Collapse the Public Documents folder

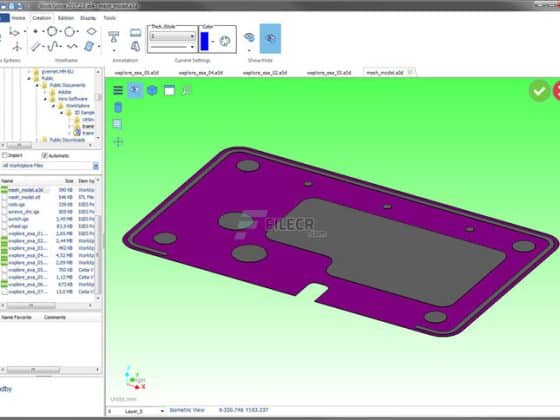pos(37,85)
